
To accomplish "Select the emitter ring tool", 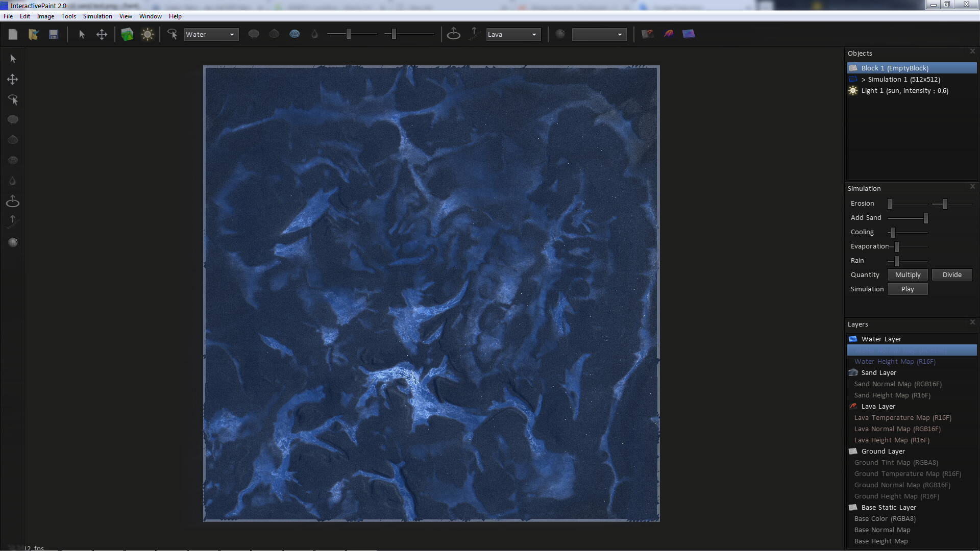I will pos(454,34).
